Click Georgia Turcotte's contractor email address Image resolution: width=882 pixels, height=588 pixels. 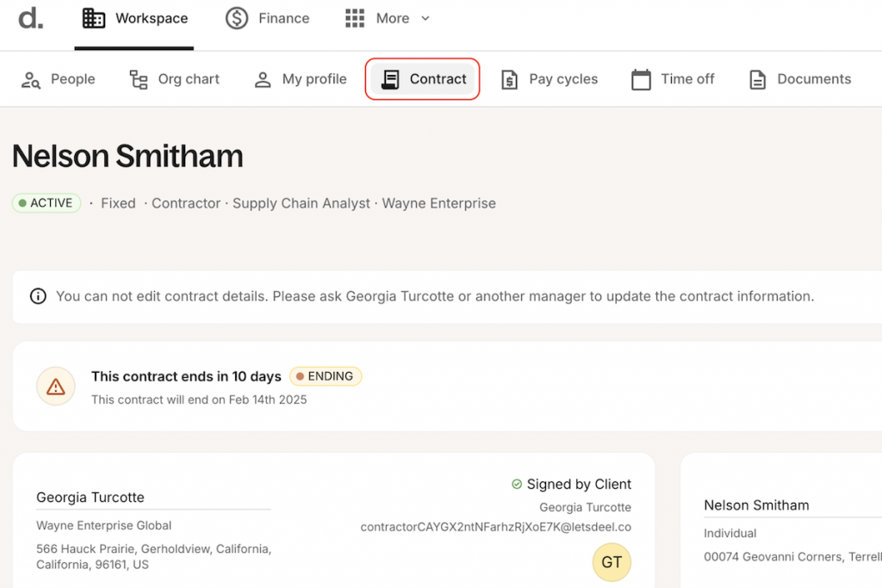tap(495, 526)
